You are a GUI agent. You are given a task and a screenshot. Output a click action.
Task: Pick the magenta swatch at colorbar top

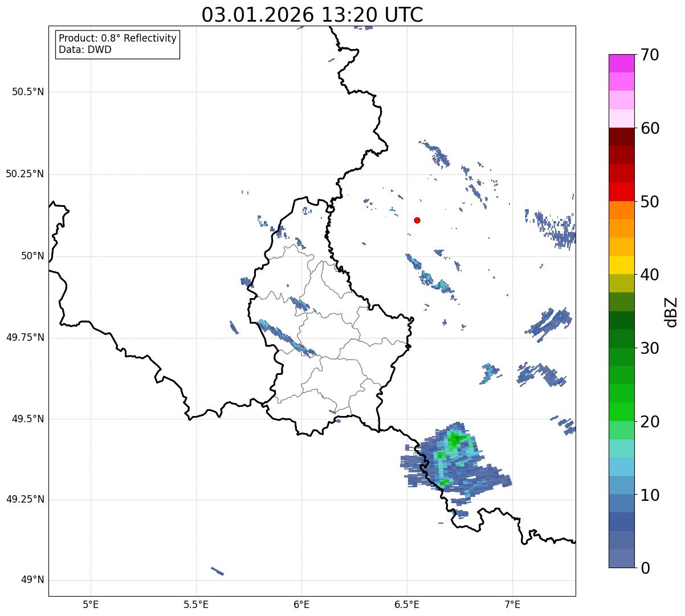tap(621, 63)
